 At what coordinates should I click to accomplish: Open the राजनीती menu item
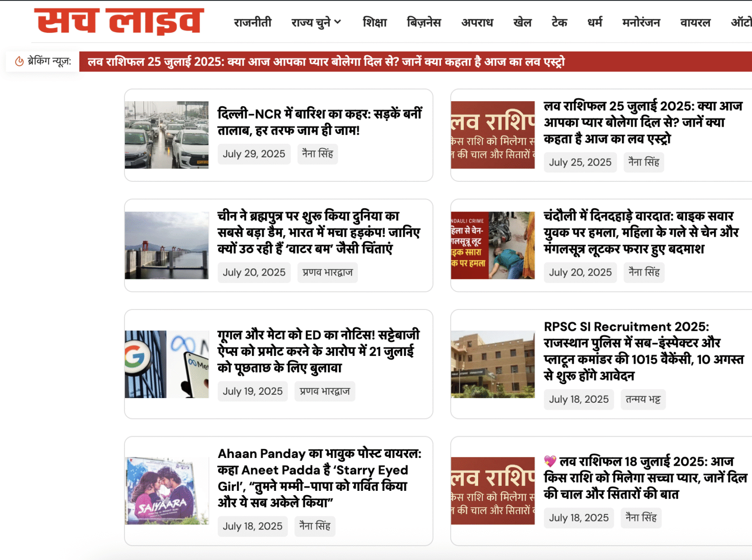(253, 22)
